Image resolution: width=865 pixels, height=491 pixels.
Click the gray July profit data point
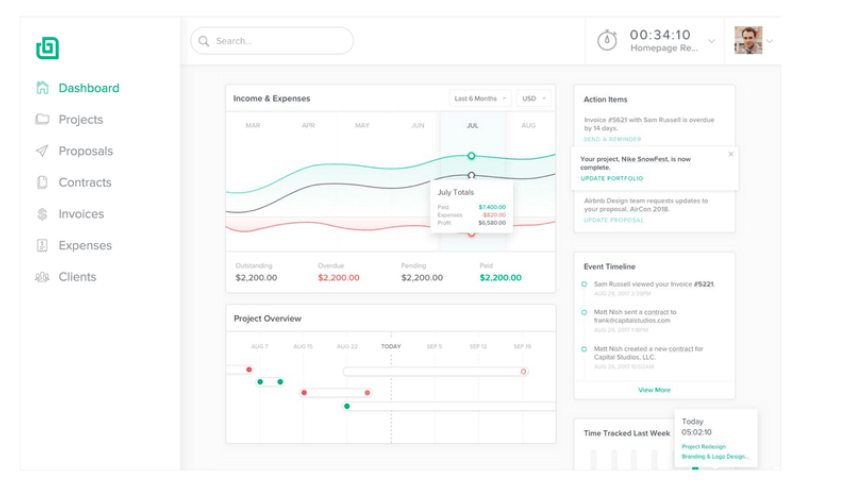tap(471, 175)
